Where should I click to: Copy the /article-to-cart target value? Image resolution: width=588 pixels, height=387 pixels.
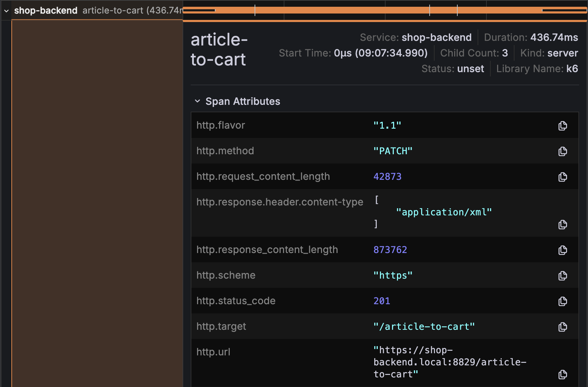coord(563,327)
